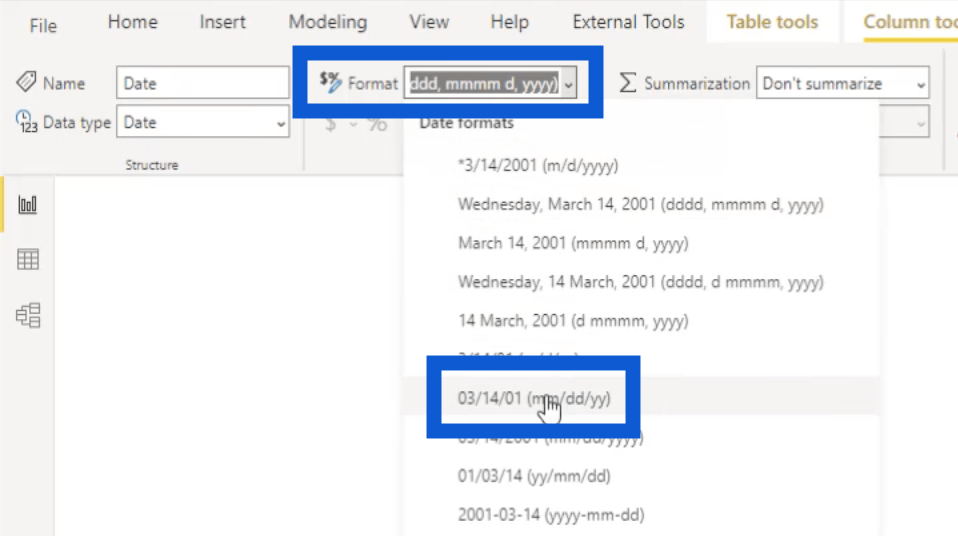
Task: Select 01/03/14 (yy/mm/dd) format
Action: [x=534, y=476]
